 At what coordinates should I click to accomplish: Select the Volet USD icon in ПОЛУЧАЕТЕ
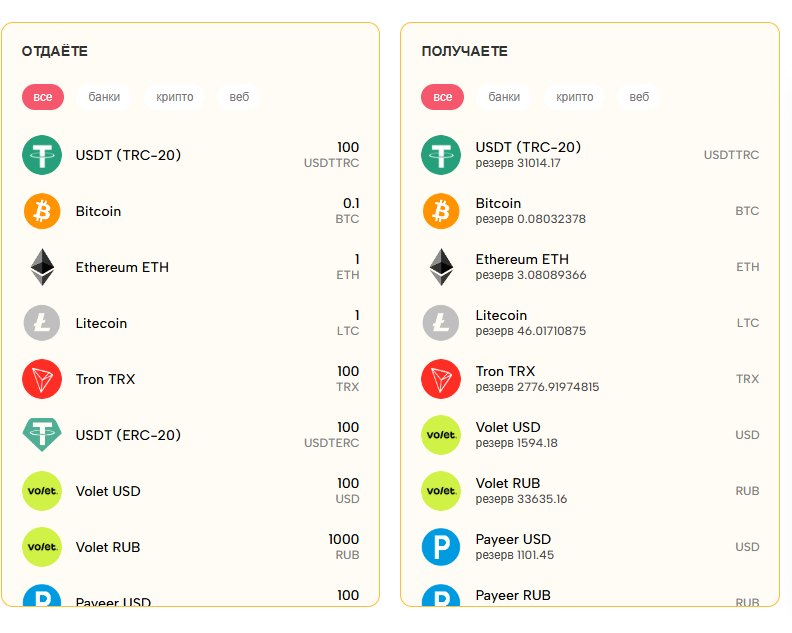(441, 435)
